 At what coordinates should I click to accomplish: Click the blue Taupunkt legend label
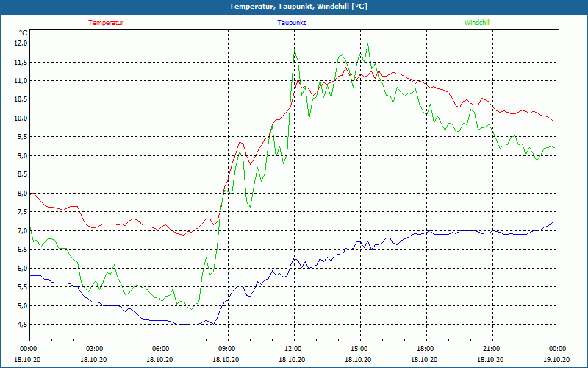coord(292,23)
